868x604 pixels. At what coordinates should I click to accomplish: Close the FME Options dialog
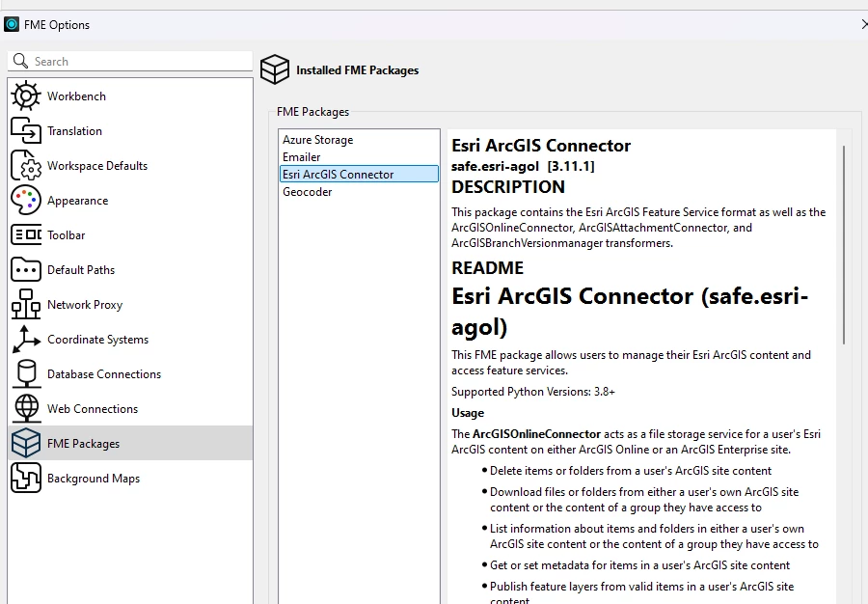tap(863, 24)
